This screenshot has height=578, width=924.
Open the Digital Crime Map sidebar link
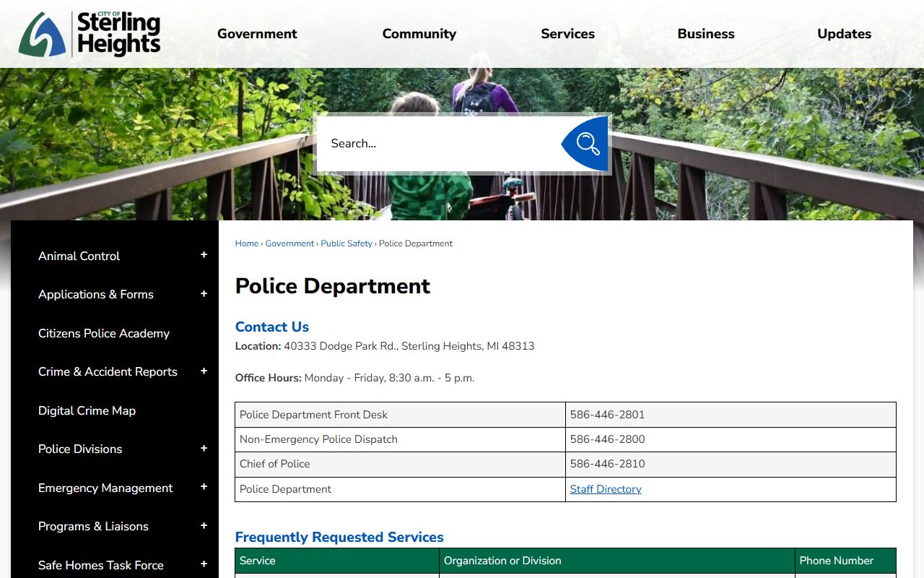(87, 410)
